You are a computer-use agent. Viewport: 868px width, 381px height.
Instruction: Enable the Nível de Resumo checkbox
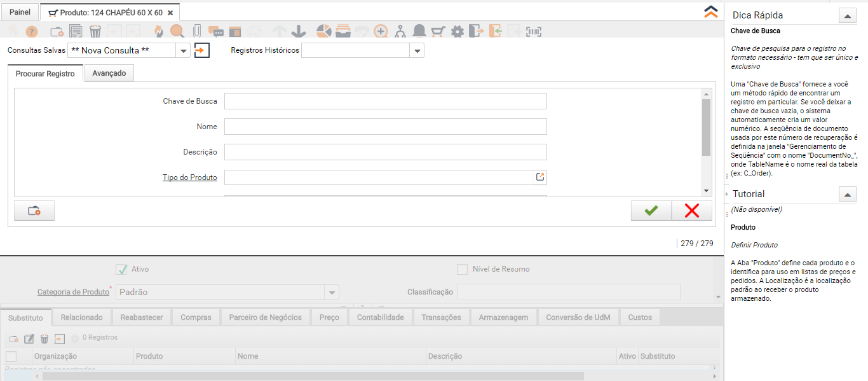tap(463, 269)
